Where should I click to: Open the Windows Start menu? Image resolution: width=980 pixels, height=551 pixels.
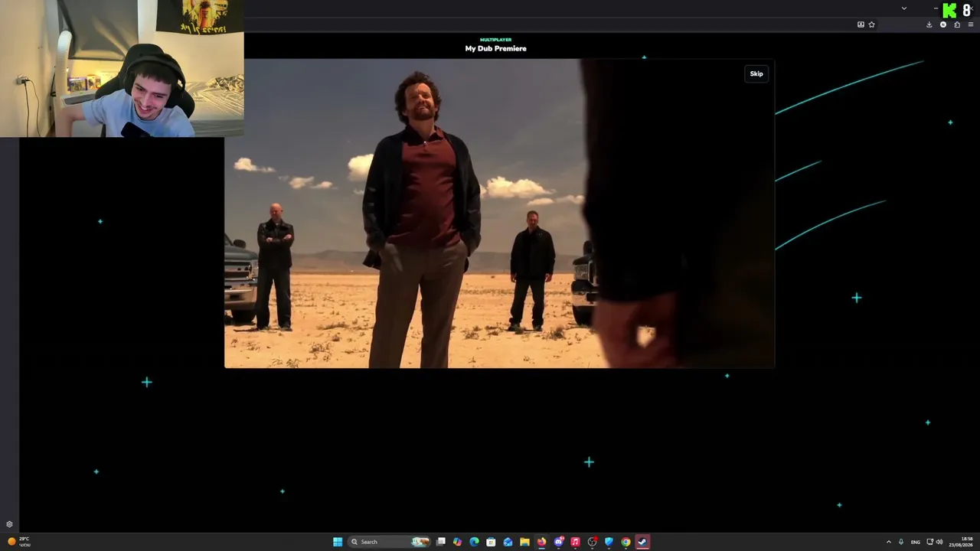click(338, 542)
